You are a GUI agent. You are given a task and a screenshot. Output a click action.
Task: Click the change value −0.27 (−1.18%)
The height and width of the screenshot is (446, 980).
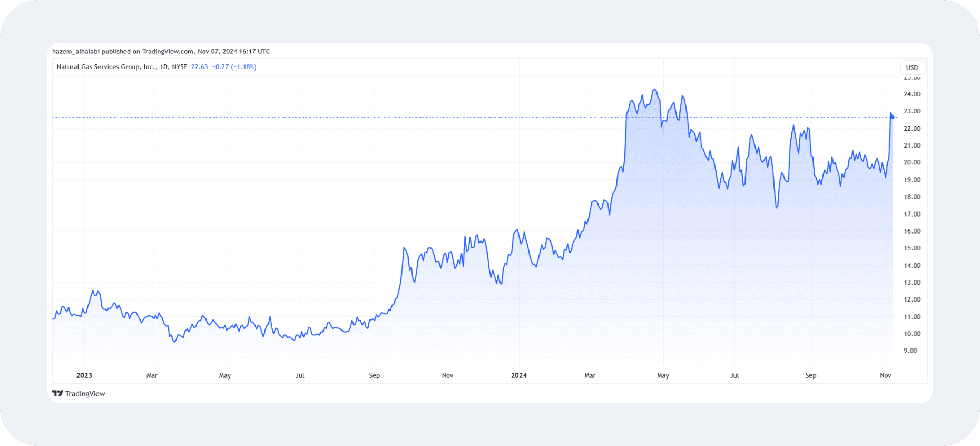tap(234, 67)
